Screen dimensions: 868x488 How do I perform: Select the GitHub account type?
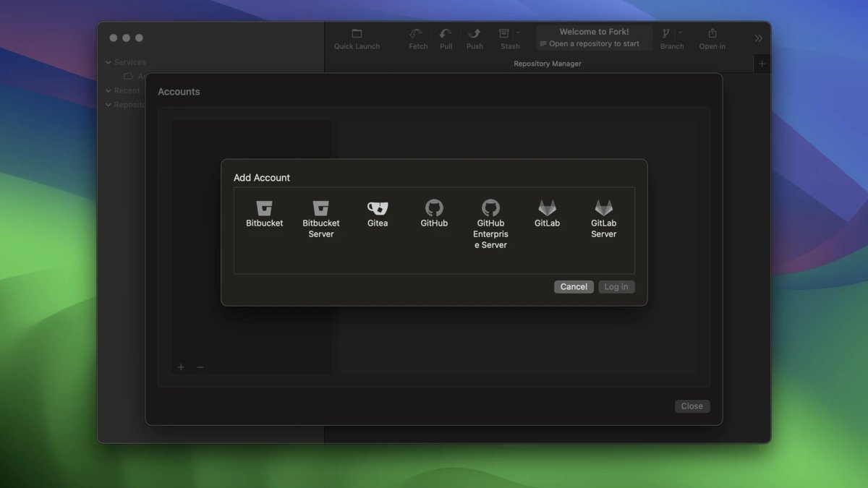434,212
